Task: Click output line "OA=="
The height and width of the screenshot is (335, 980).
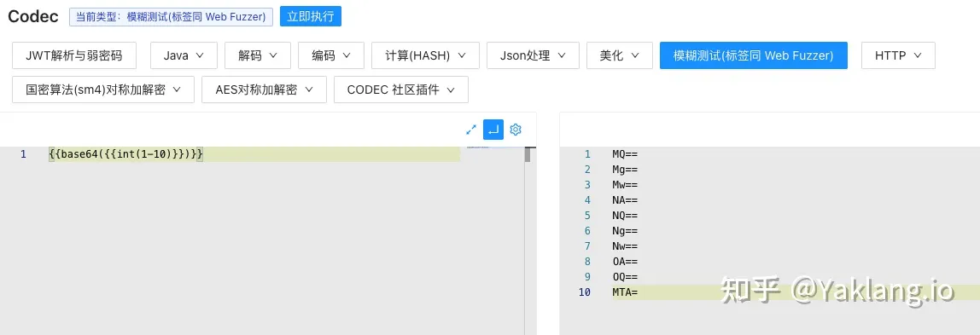Action: coord(625,262)
